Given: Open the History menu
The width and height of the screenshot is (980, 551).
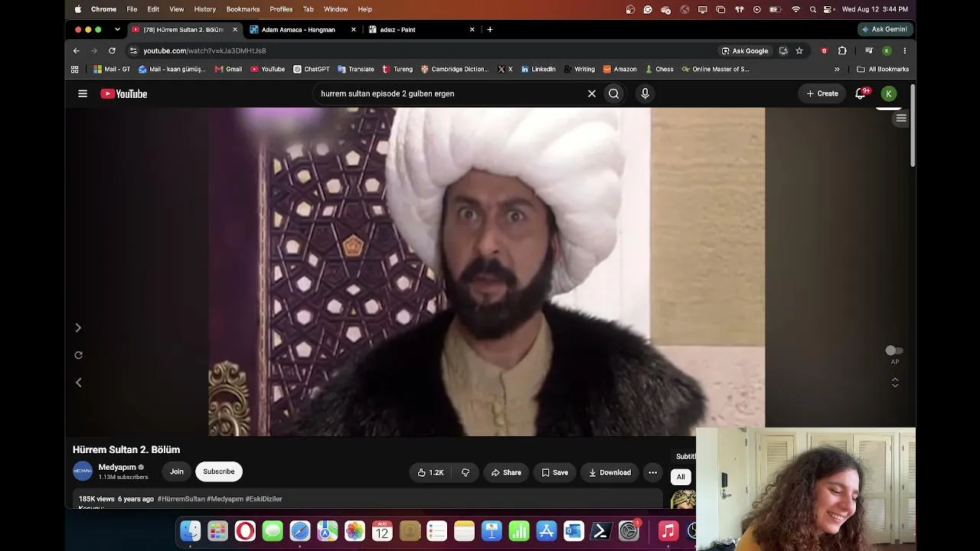Looking at the screenshot, I should (204, 9).
